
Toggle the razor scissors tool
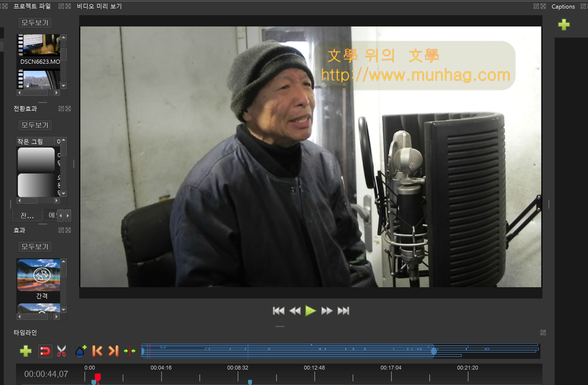click(61, 351)
